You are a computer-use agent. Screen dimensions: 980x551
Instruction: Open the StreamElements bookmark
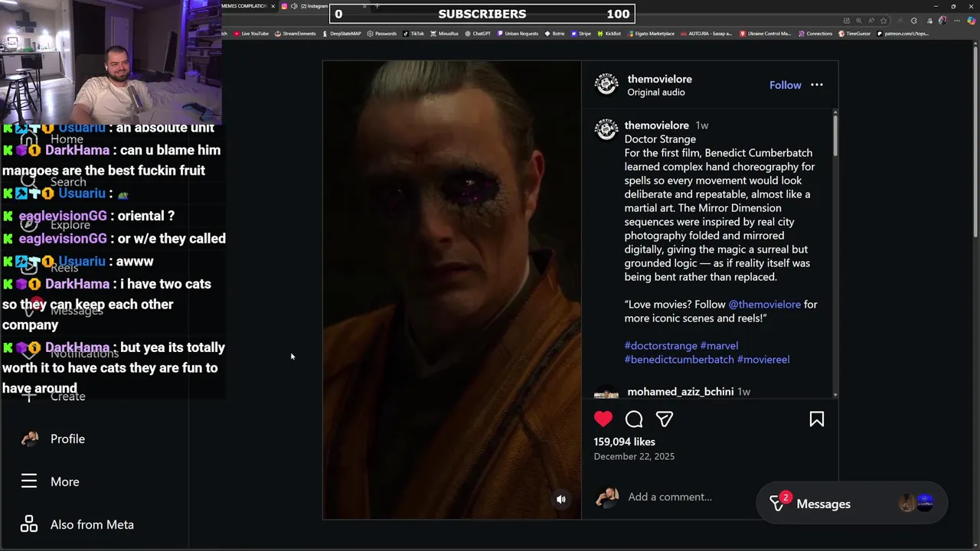pyautogui.click(x=295, y=34)
